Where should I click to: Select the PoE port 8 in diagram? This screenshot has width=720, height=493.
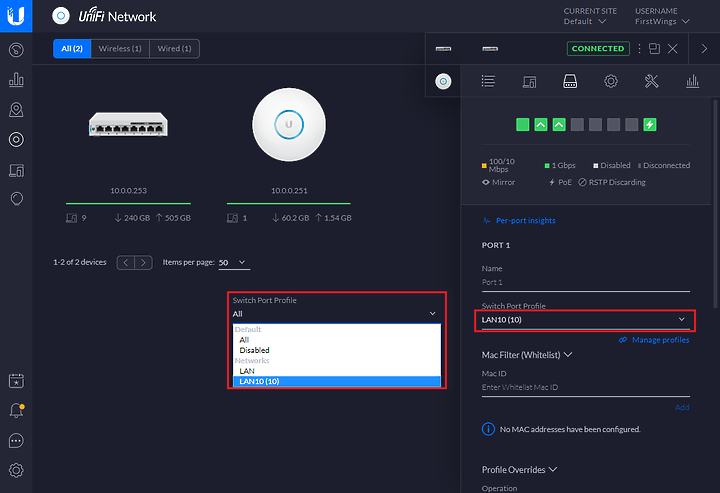[650, 124]
